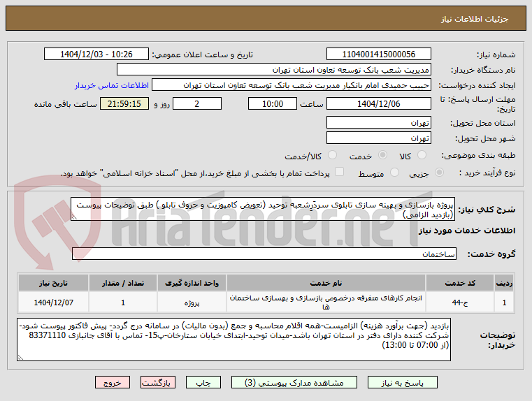Click the جزئیات اطلاعات نیاز header title

(x=475, y=19)
